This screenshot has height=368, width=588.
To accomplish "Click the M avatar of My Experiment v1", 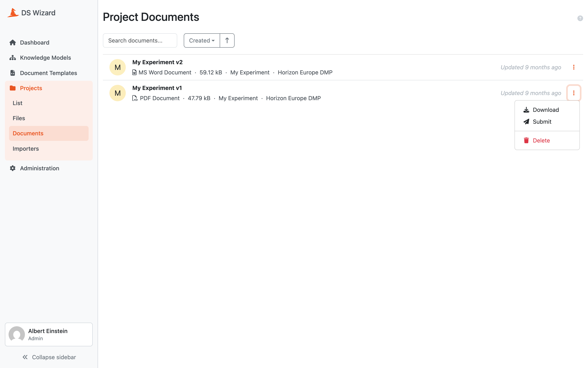I will 118,93.
